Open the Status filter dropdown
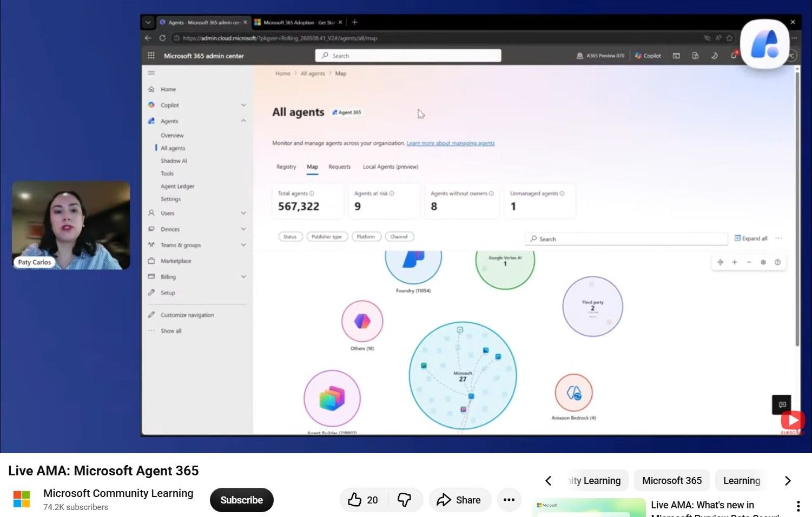Image resolution: width=812 pixels, height=517 pixels. tap(290, 237)
